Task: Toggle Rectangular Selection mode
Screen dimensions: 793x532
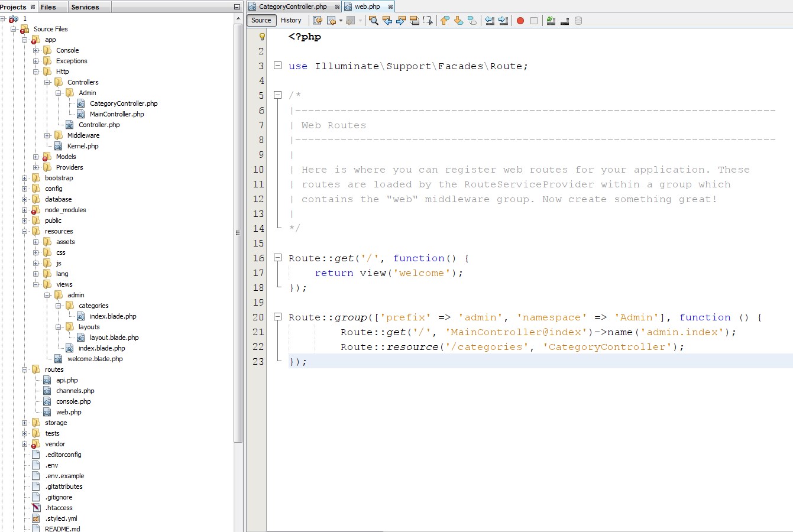Action: click(x=428, y=20)
